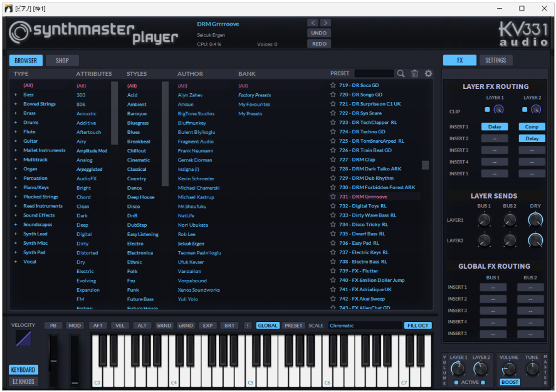
Task: Enable PRESET scale mode
Action: 293,326
